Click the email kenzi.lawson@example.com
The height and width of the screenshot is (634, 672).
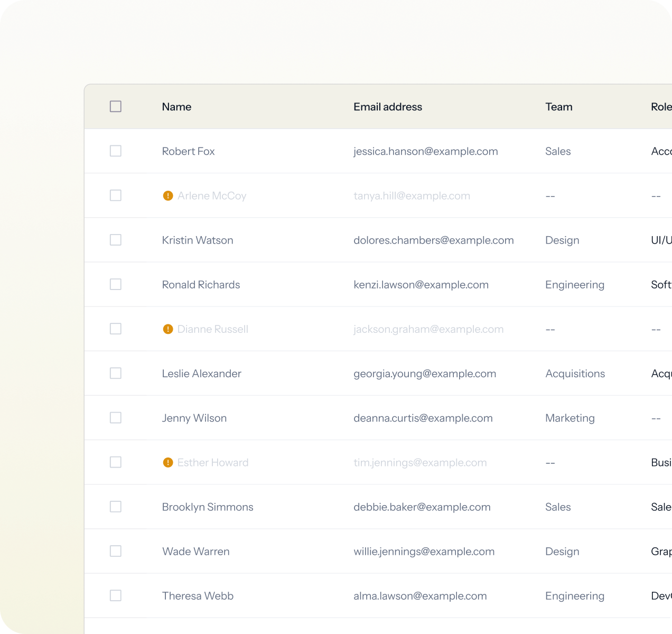tap(421, 285)
